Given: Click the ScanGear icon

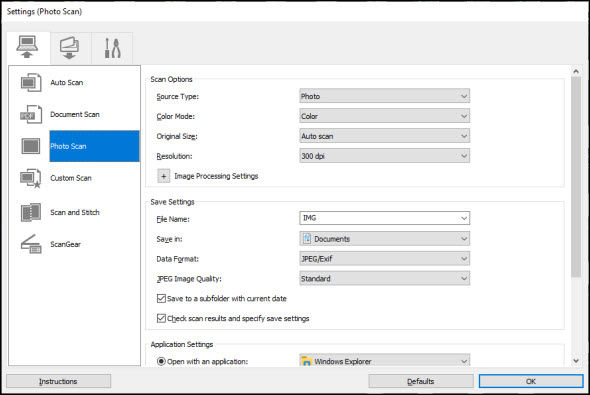Looking at the screenshot, I should point(31,244).
